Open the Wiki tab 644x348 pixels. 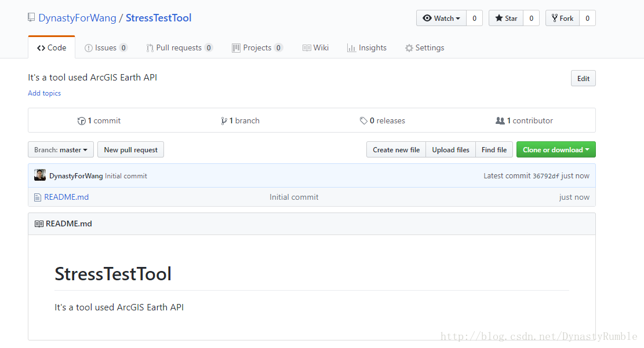[315, 47]
